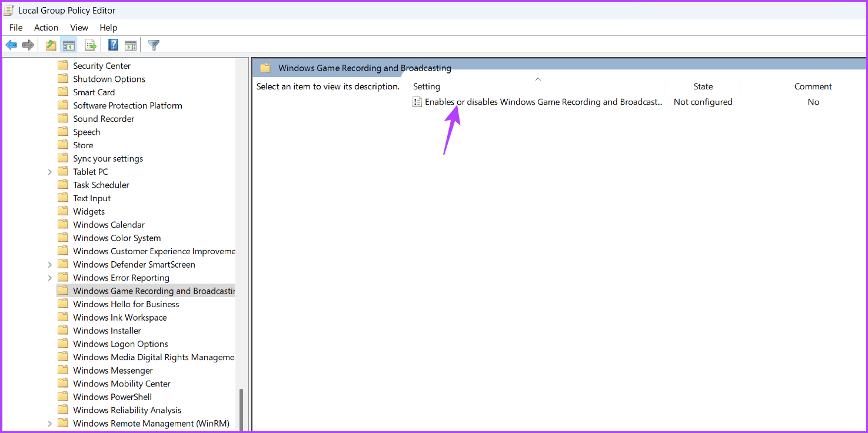868x433 pixels.
Task: Select Shutdown Options in the tree
Action: click(109, 79)
